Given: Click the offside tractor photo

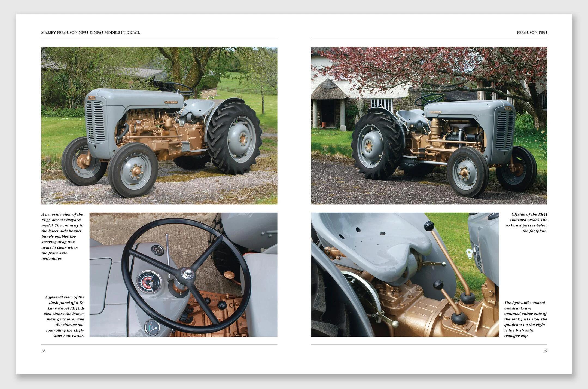Looking at the screenshot, I should click(429, 125).
